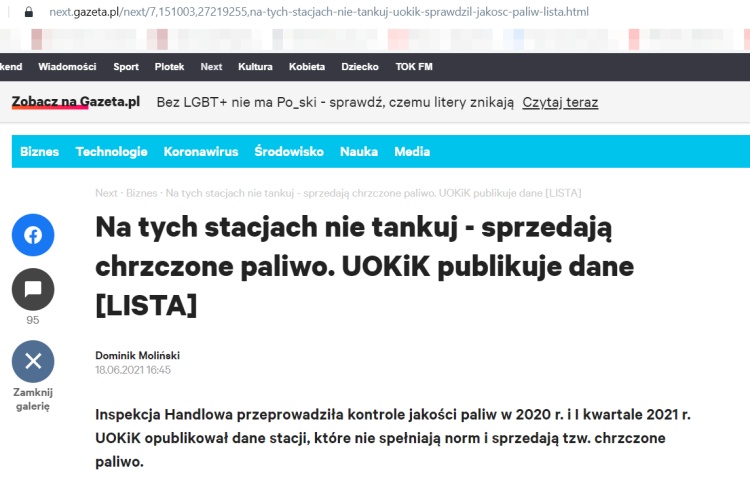Click the browser address bar URL
Viewport: 750px width, 489px height.
point(319,12)
